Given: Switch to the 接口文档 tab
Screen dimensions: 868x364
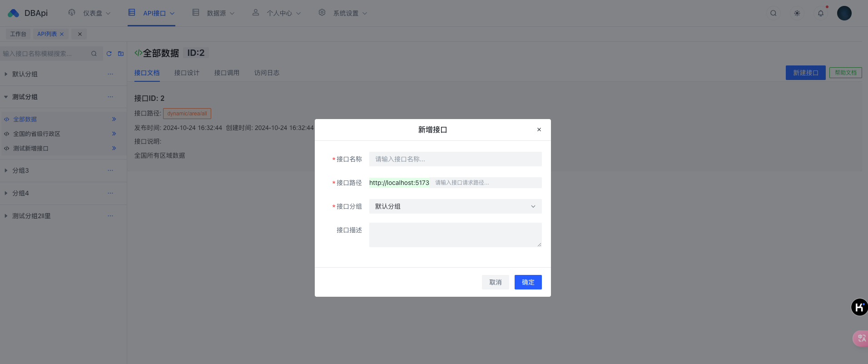Looking at the screenshot, I should (147, 73).
